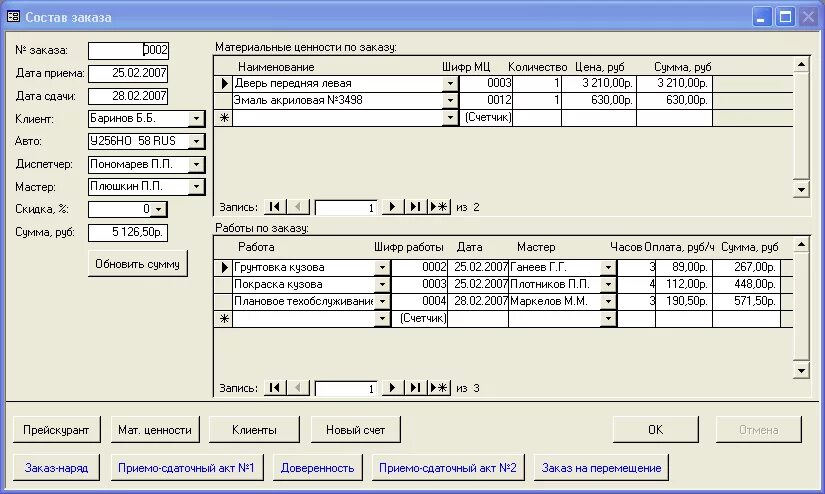Select Оплата cell 112,00р.
This screenshot has width=825, height=494.
[684, 285]
